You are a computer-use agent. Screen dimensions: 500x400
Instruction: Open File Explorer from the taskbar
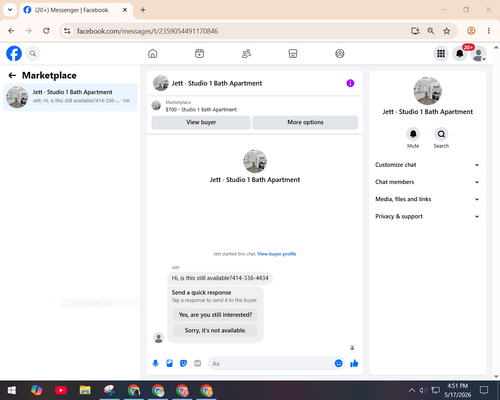[85, 390]
